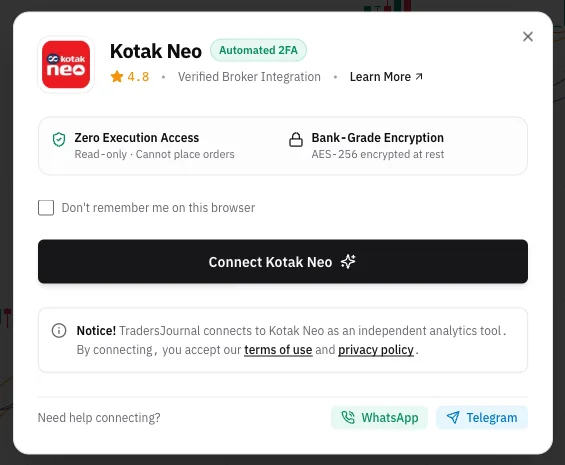Click the 4.8 rating value
565x465 pixels.
pos(138,77)
